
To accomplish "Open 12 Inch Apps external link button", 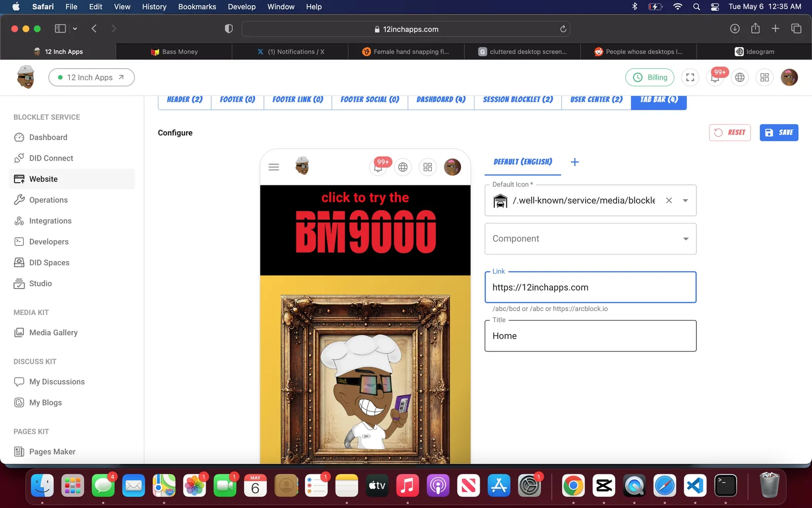I will point(91,77).
